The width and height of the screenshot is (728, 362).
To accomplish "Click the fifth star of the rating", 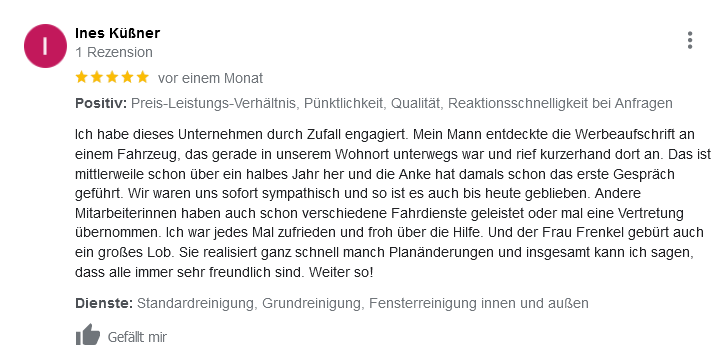I will click(143, 77).
